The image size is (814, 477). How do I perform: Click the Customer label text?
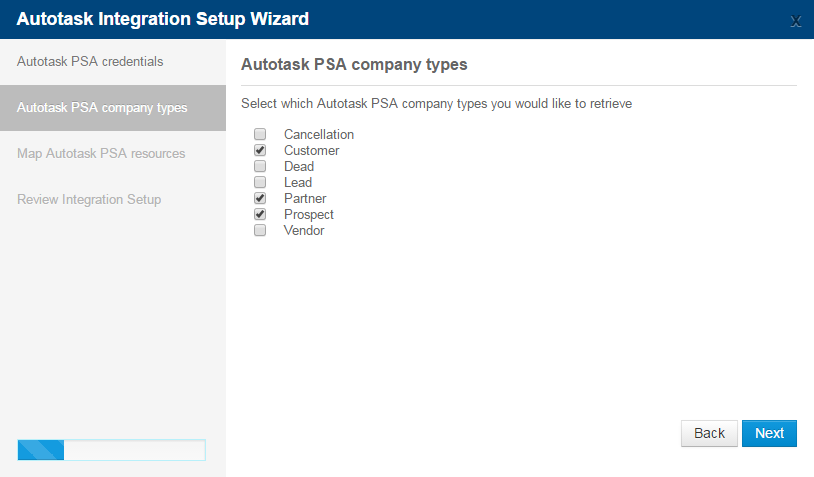coord(311,151)
